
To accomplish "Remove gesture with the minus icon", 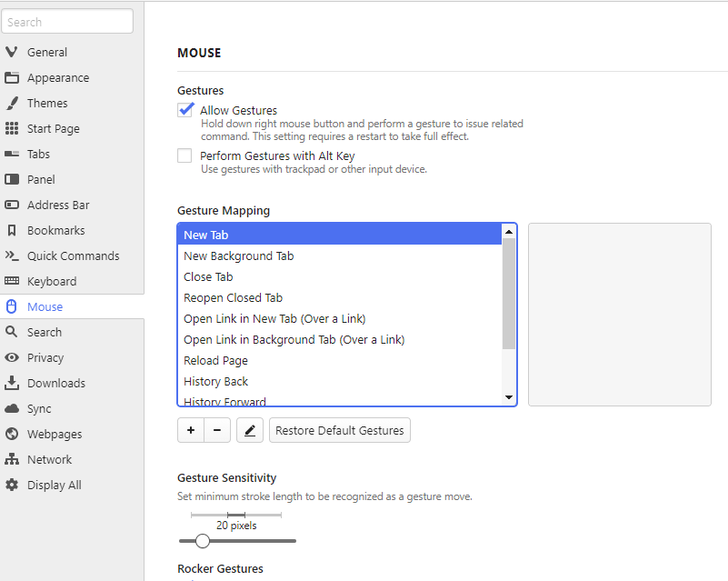I will (217, 430).
